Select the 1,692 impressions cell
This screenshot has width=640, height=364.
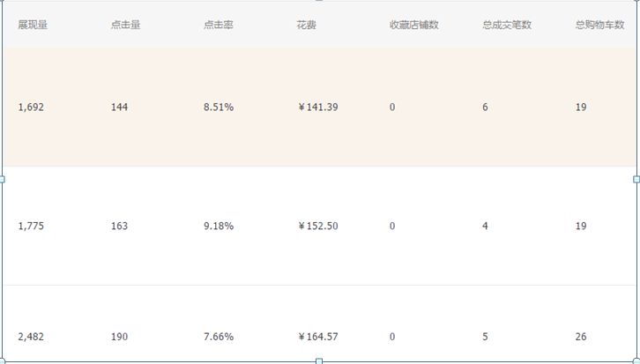coord(31,108)
